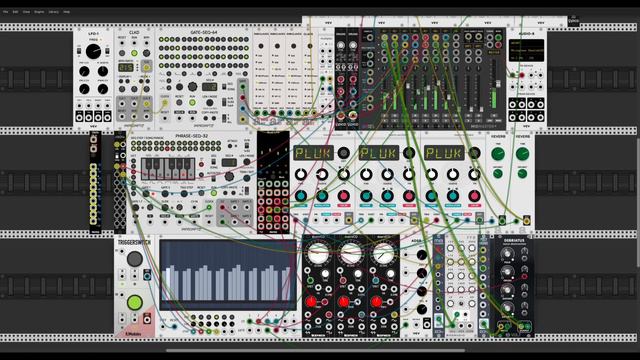Toggle the bottom three-position switch on GATE-SEQ-64

(x=225, y=119)
